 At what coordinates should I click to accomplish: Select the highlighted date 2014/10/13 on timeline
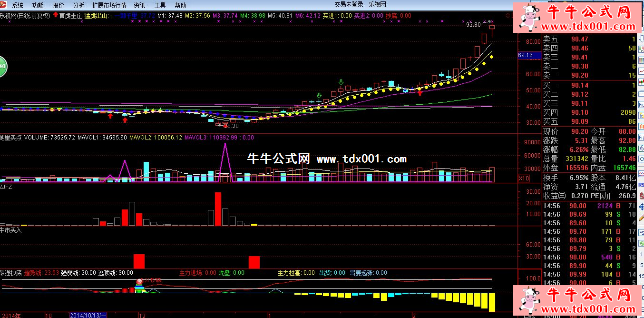tap(88, 315)
